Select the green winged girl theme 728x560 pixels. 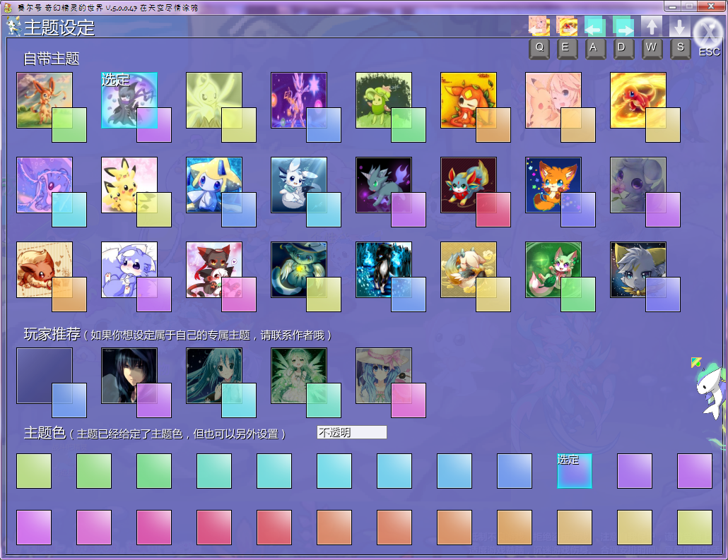pyautogui.click(x=299, y=376)
